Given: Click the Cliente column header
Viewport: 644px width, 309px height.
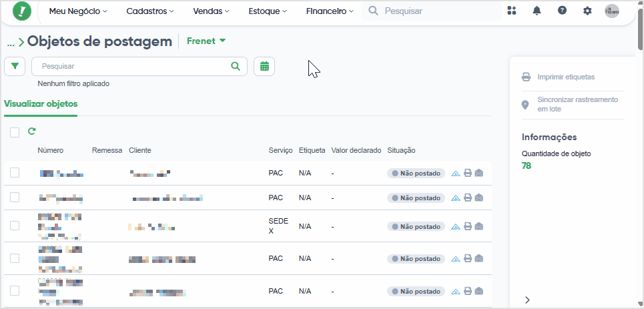Looking at the screenshot, I should (140, 150).
